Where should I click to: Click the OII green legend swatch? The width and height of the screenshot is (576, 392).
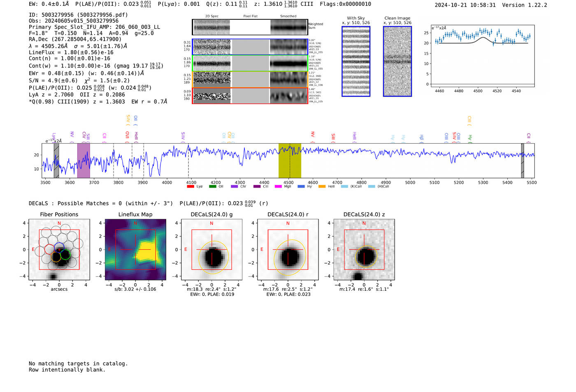213,187
